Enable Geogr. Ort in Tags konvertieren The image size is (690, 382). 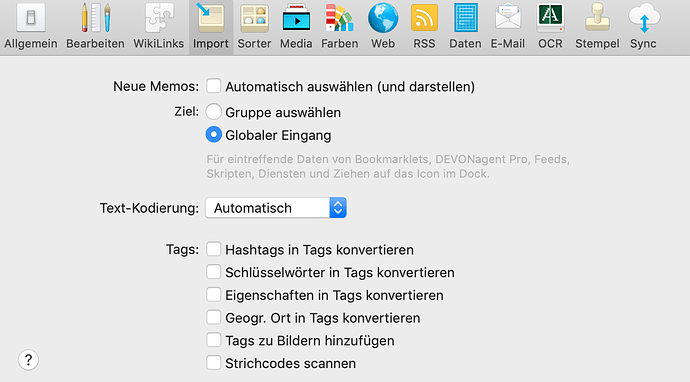tap(213, 317)
